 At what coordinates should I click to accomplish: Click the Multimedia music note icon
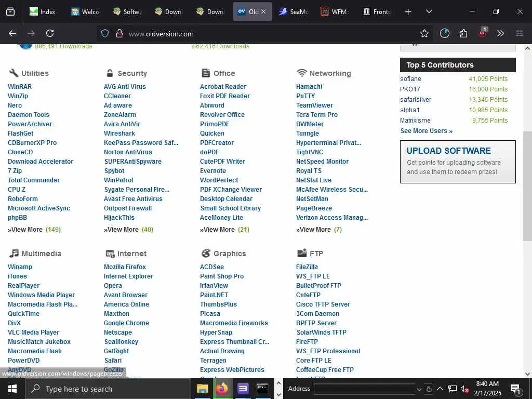(14, 253)
